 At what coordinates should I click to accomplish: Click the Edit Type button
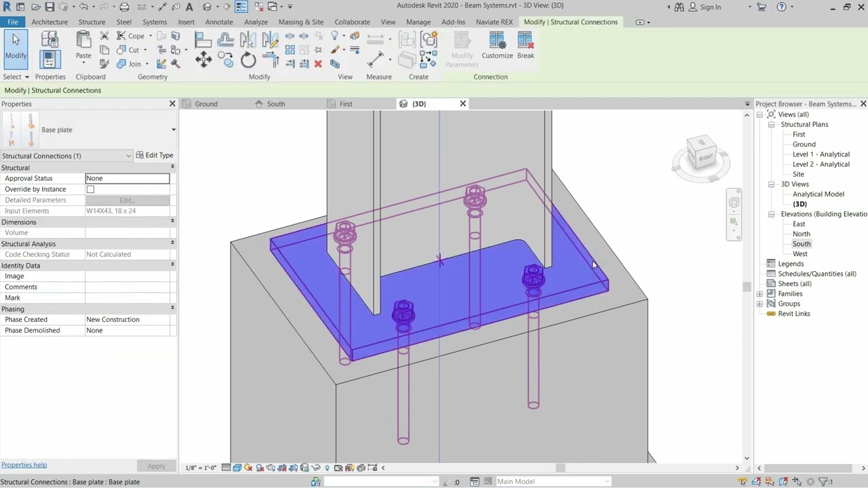[155, 155]
